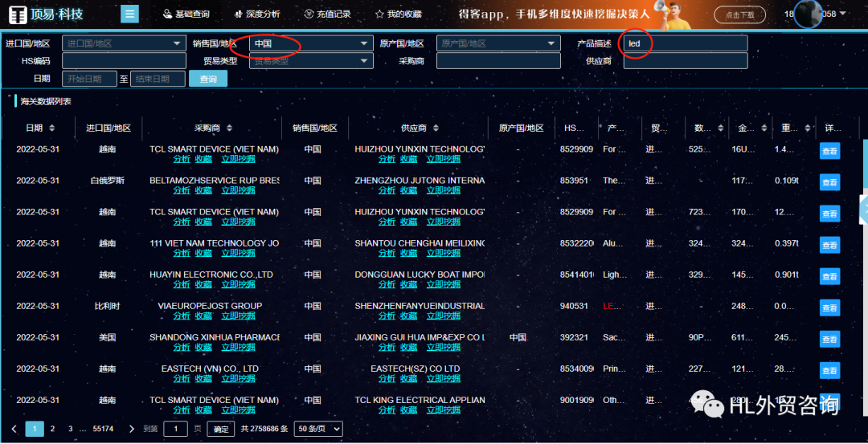Click the 供应商 filter input field
The image size is (868, 444).
coord(686,61)
